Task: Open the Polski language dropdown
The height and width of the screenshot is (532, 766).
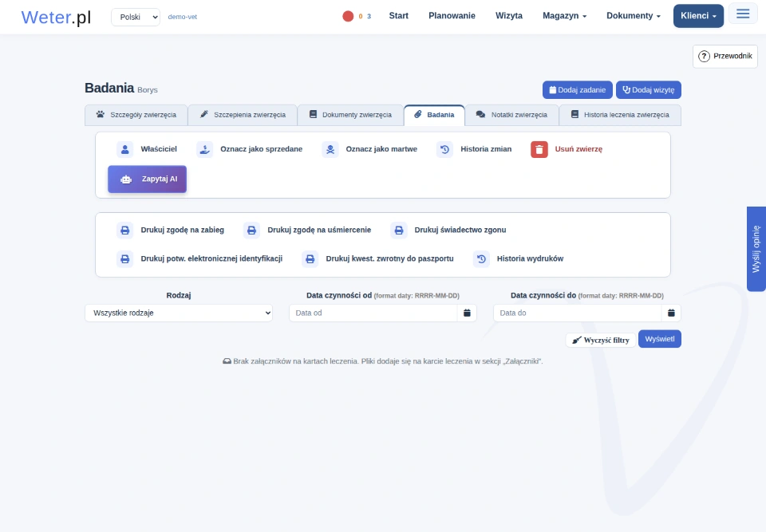Action: coord(136,17)
